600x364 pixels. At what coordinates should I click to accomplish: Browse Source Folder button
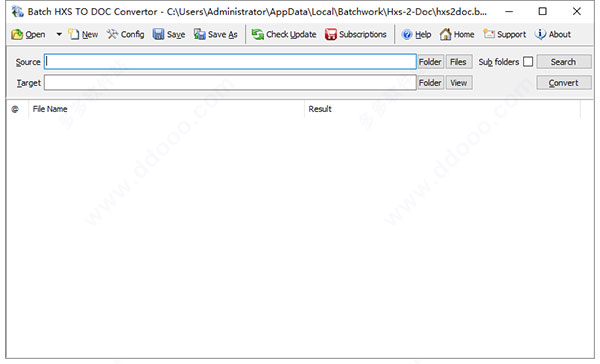[430, 62]
